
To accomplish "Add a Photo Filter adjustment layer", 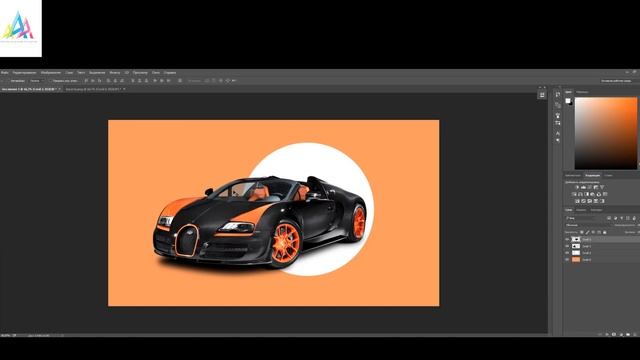I will coord(592,194).
